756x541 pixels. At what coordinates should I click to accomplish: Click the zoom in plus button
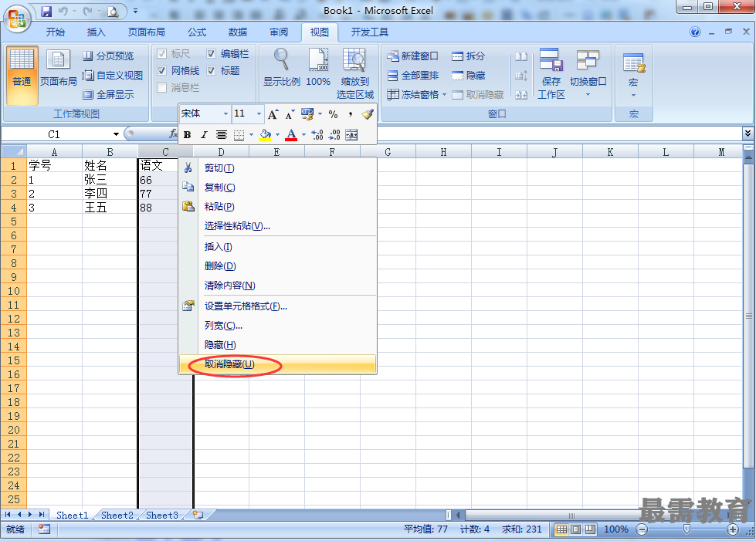pyautogui.click(x=733, y=529)
